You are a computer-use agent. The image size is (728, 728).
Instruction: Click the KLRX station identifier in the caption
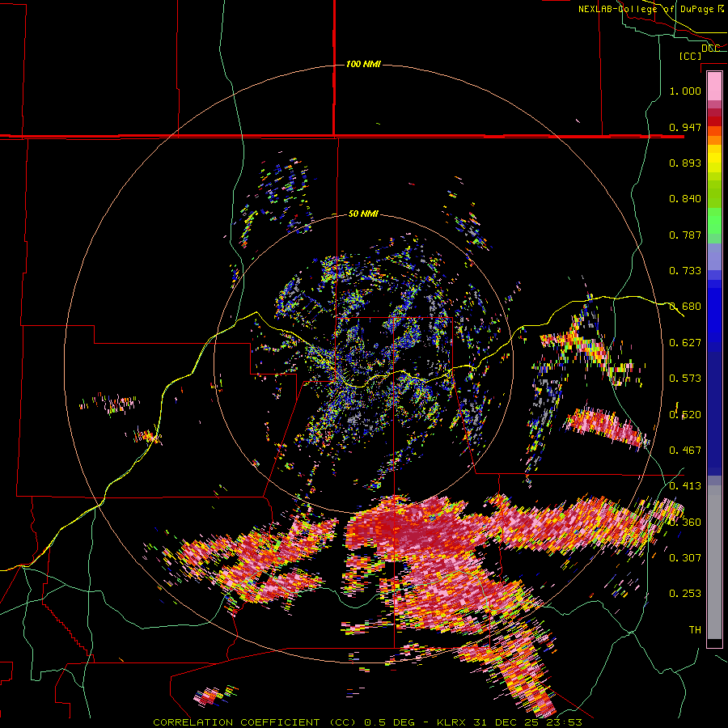(453, 722)
